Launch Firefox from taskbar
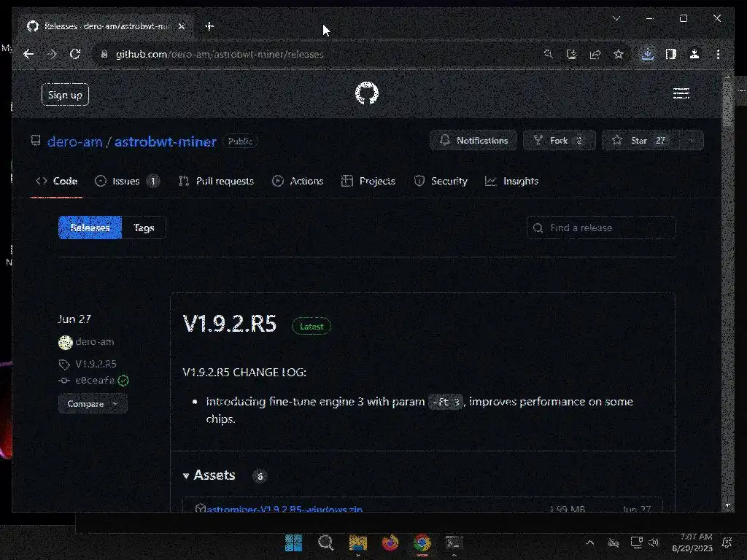Image resolution: width=747 pixels, height=560 pixels. [x=390, y=542]
